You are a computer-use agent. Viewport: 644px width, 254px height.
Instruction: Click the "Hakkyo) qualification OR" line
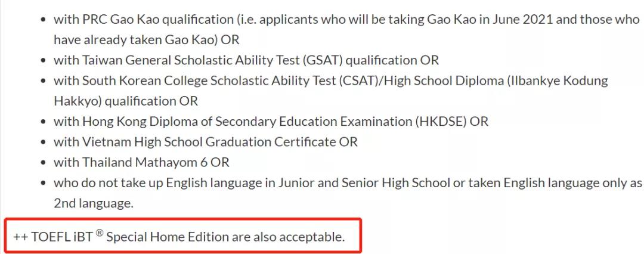pos(125,101)
